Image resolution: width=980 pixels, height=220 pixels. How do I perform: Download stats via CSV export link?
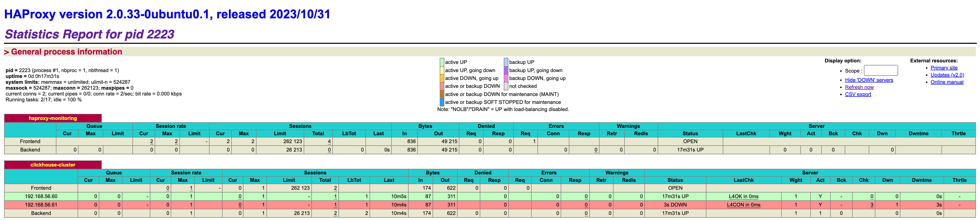858,94
